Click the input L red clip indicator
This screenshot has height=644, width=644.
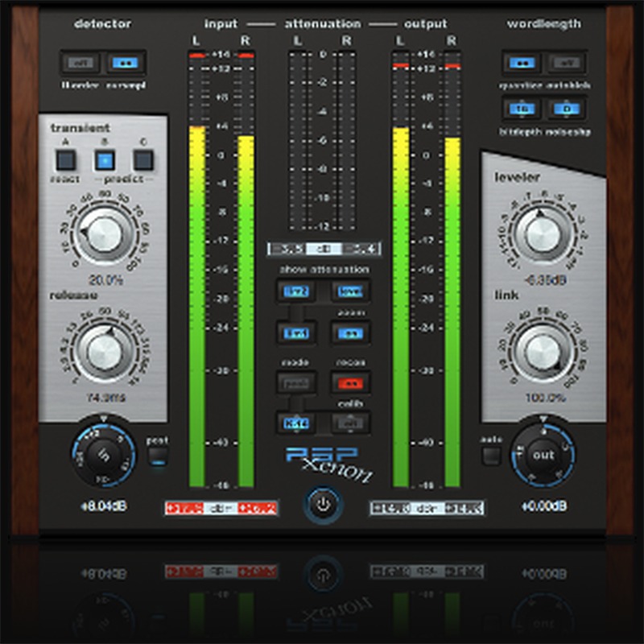[196, 55]
